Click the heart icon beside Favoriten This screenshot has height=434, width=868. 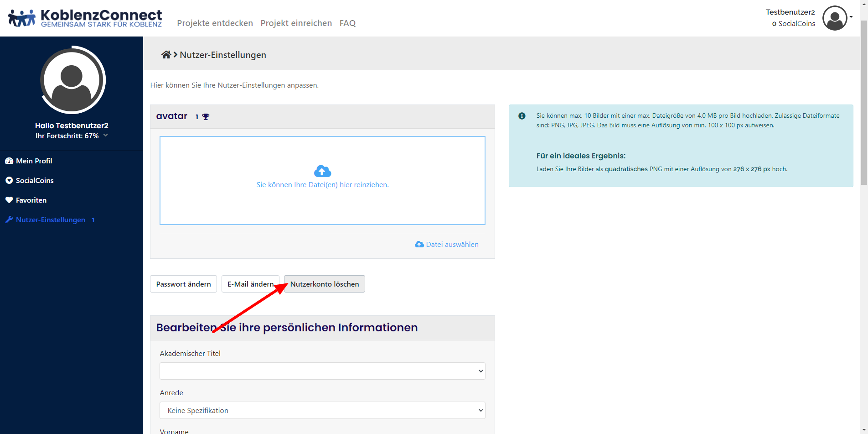(x=9, y=200)
